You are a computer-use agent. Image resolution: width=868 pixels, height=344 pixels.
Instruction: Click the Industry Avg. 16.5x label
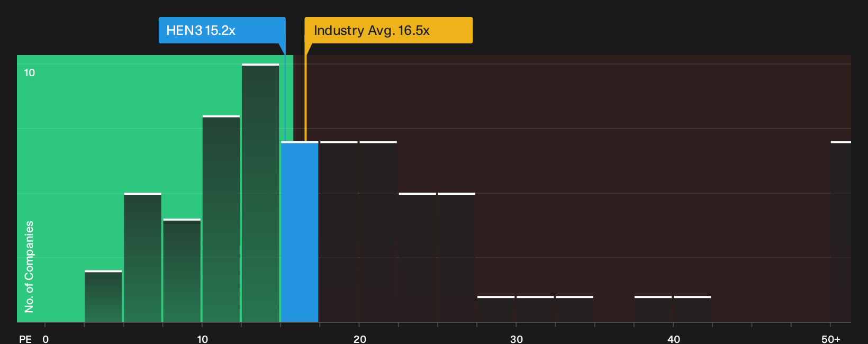click(388, 30)
